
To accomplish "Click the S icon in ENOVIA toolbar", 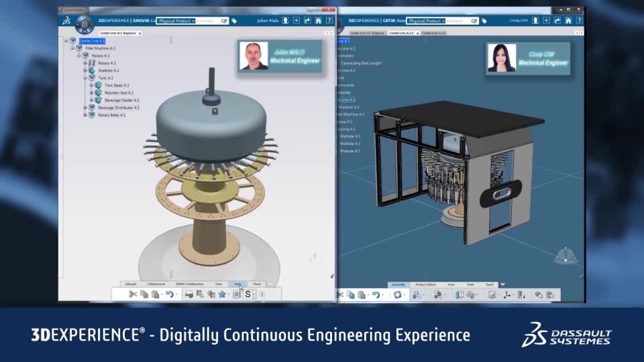I will coord(248,294).
